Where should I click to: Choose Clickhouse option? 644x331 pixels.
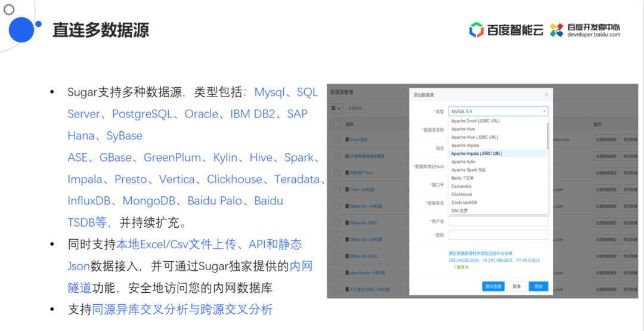pyautogui.click(x=498, y=194)
